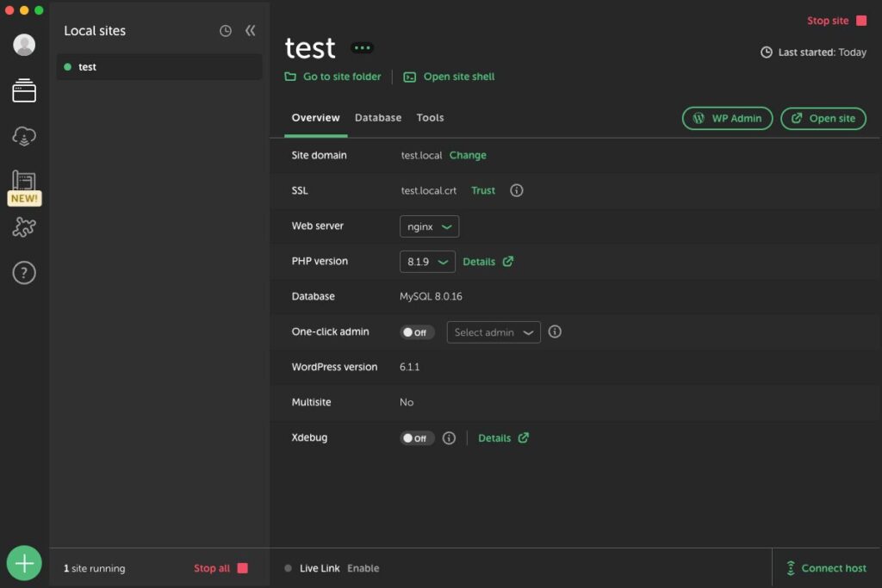Open the Select admin dropdown
882x588 pixels.
(494, 332)
